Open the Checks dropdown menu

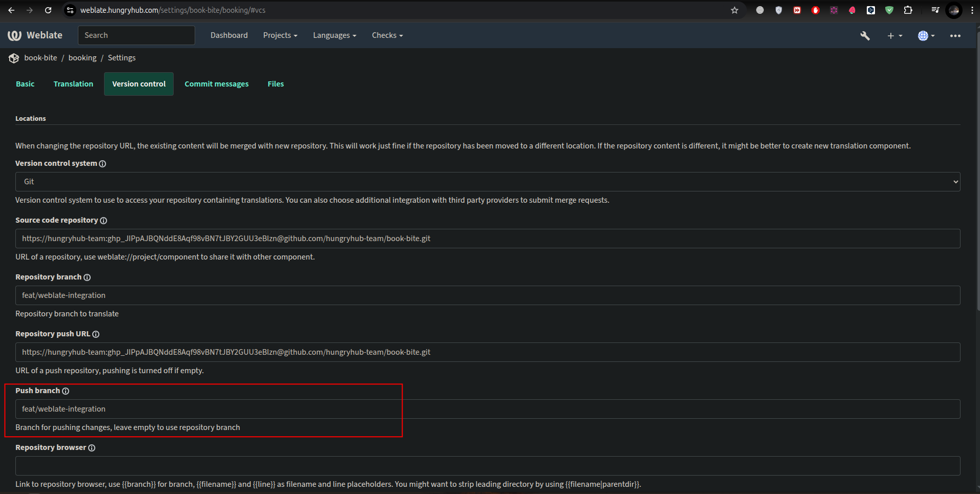[387, 35]
